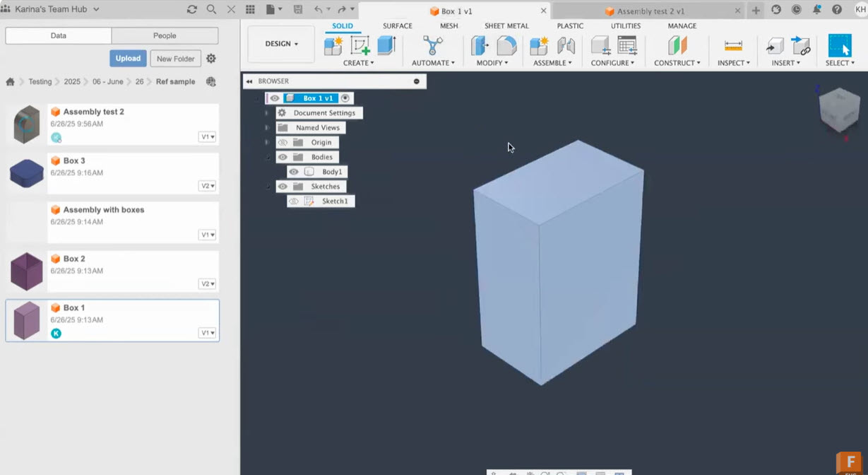
Task: Click the Joint icon in Assemble
Action: (566, 46)
